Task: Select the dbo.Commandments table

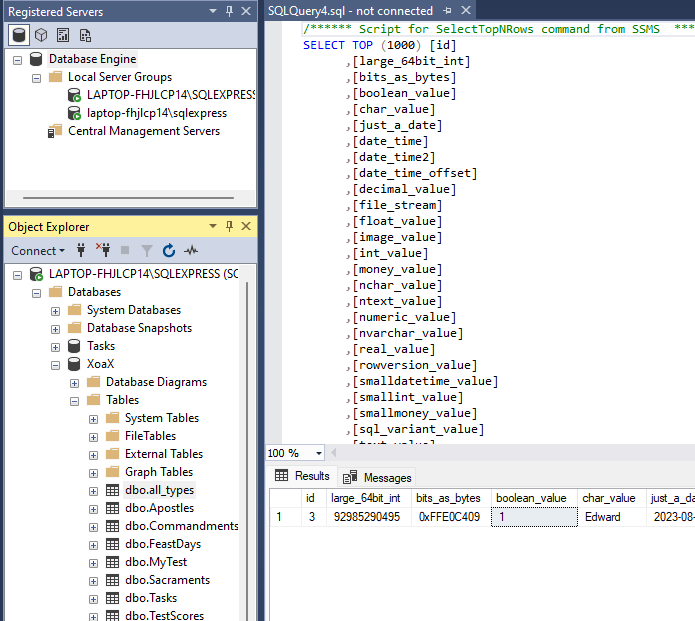Action: coord(182,526)
